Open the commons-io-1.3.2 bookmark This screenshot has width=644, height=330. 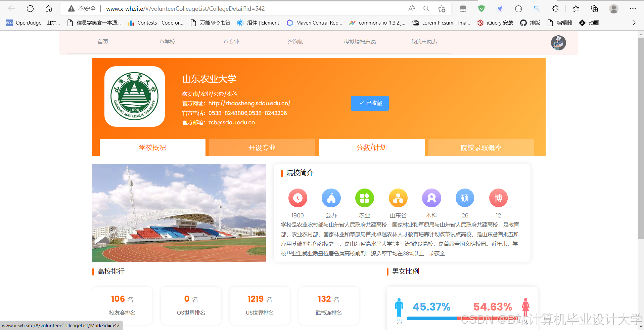click(377, 23)
